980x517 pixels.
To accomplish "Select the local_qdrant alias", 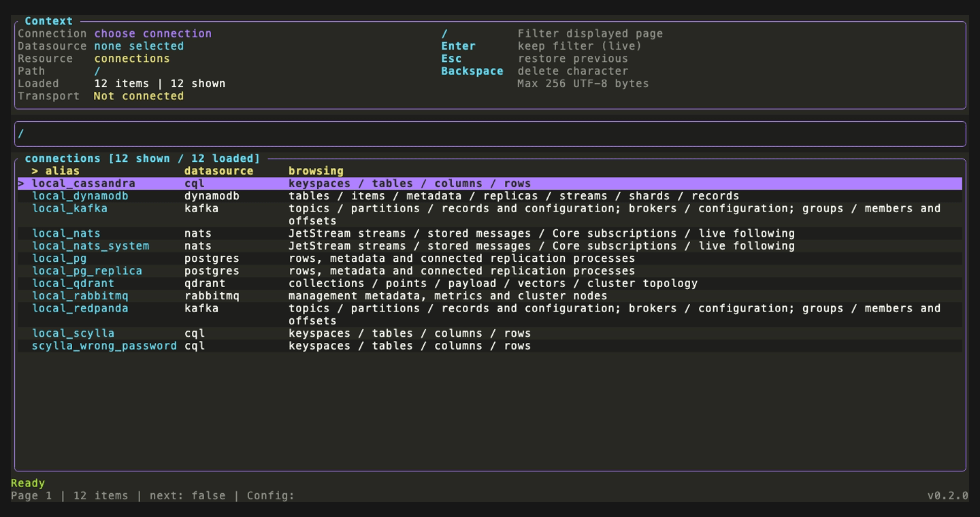I will 73,283.
